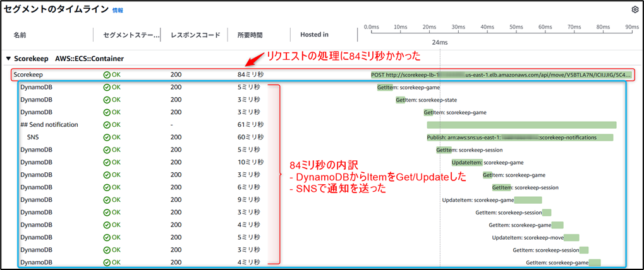Click the GetItem: scorekeep-state timeline bar
644x270 pixels.
pos(401,100)
